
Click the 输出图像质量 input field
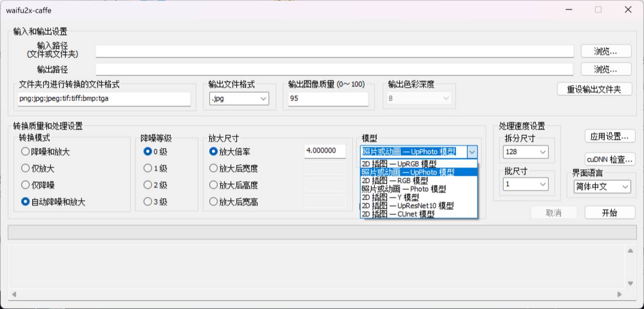tap(328, 99)
